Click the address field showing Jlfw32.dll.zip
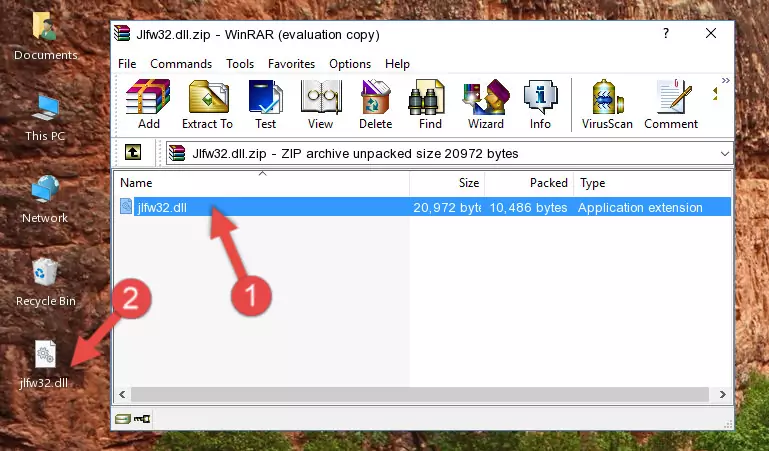 (x=450, y=154)
